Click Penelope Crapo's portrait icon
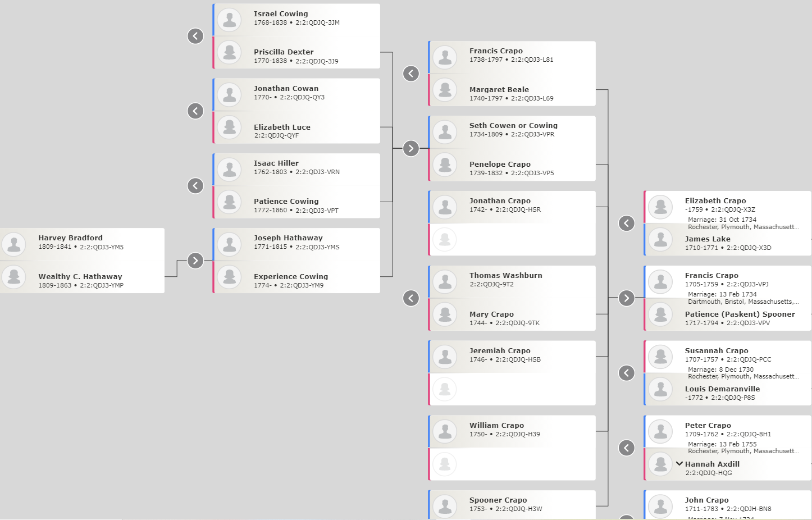The height and width of the screenshot is (520, 812). pos(445,165)
